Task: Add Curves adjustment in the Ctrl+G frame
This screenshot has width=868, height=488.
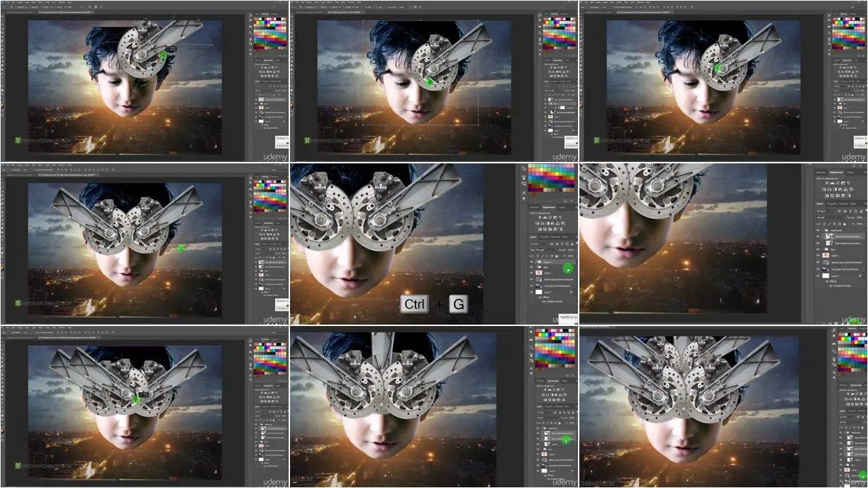Action: [550, 218]
